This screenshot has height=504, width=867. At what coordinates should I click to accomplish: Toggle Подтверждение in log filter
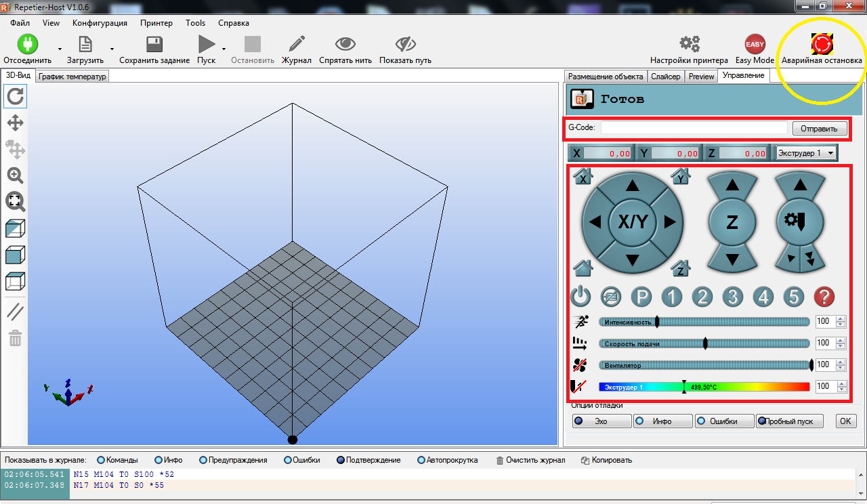pyautogui.click(x=368, y=460)
